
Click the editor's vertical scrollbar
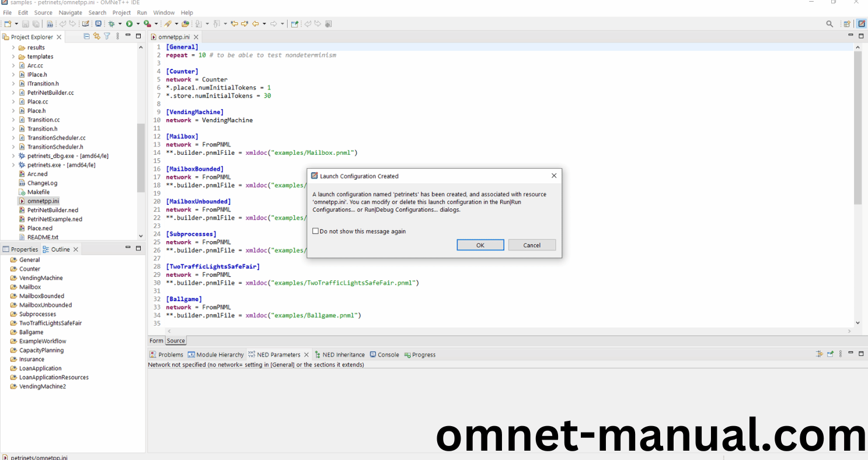pyautogui.click(x=857, y=128)
